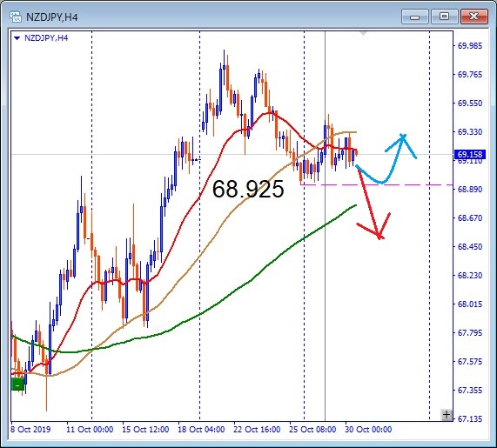Viewport: 497px width, 448px height.
Task: Click the current price tag 69.158
Action: point(470,155)
